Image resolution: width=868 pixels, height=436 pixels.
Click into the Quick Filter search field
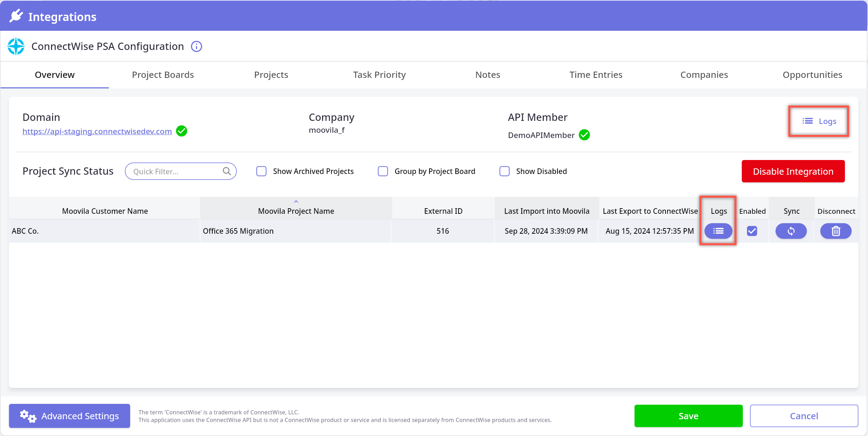175,171
